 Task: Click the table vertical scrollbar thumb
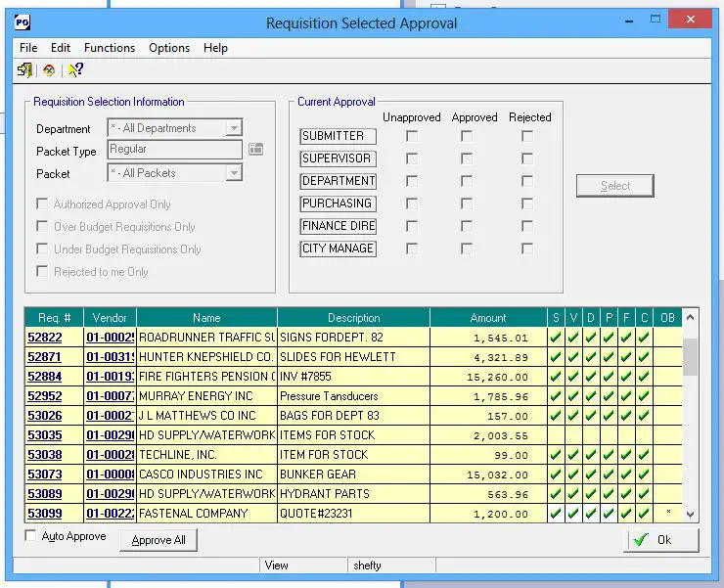691,356
